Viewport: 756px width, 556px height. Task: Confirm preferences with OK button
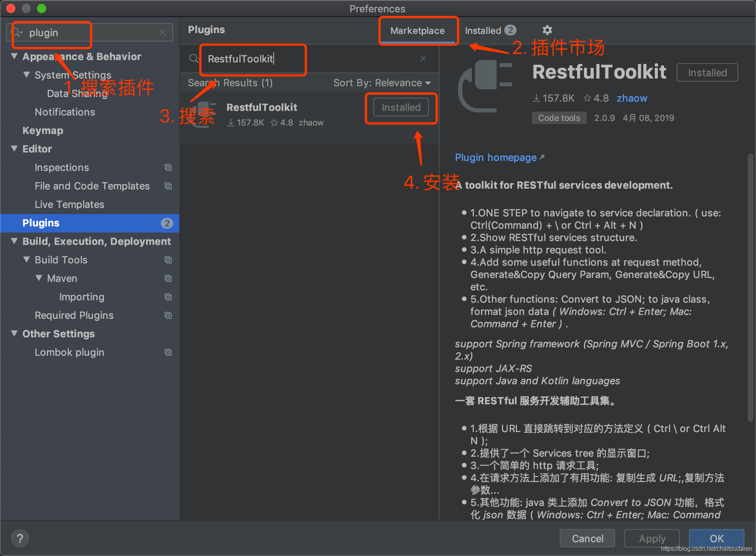point(716,538)
